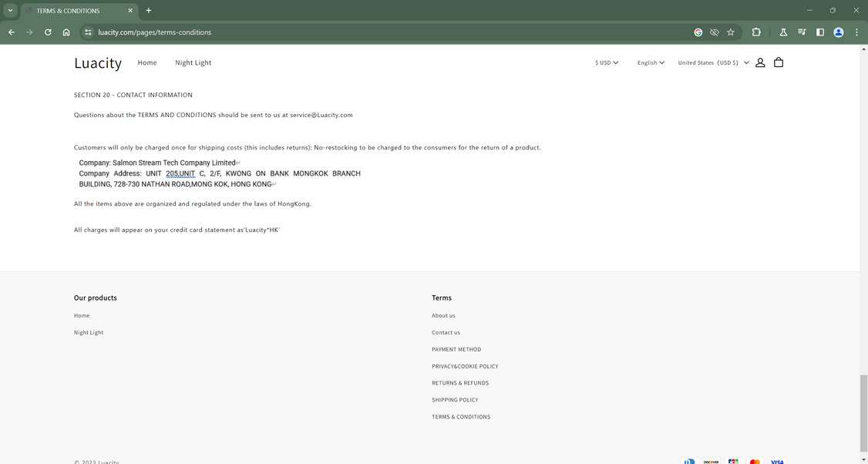Click the service@Luacity.com email text
Image resolution: width=868 pixels, height=464 pixels.
(321, 115)
